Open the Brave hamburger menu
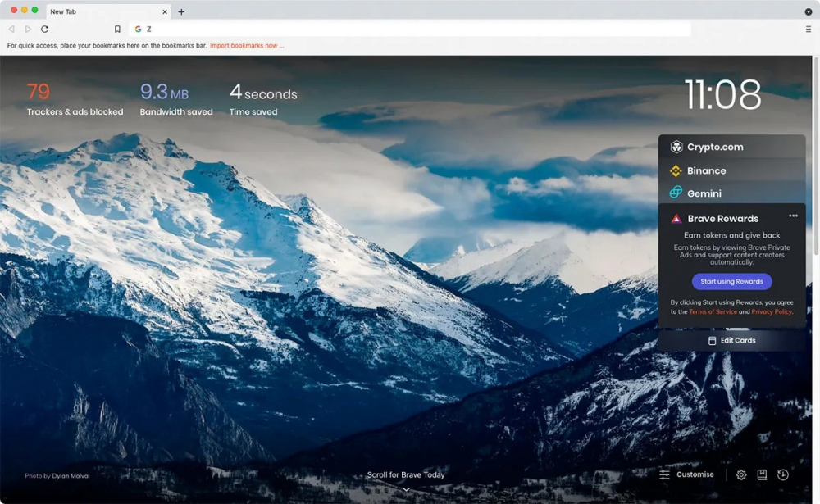Screen dimensions: 820x504 [x=808, y=29]
